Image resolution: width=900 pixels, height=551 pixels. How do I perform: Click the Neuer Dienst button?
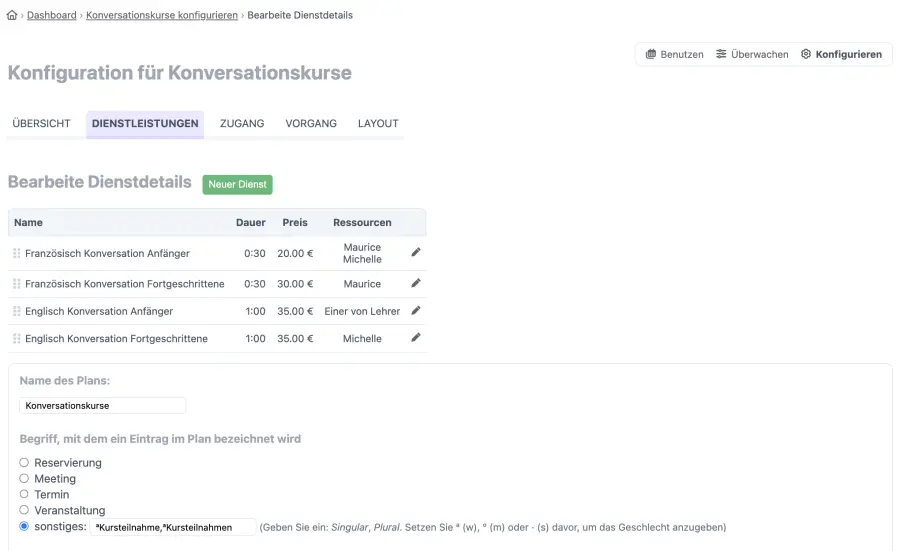(238, 184)
